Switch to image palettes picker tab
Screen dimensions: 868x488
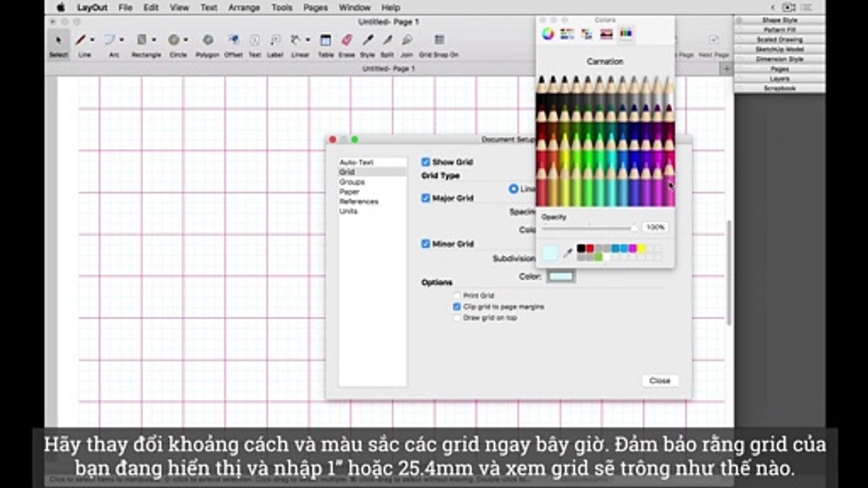(606, 34)
